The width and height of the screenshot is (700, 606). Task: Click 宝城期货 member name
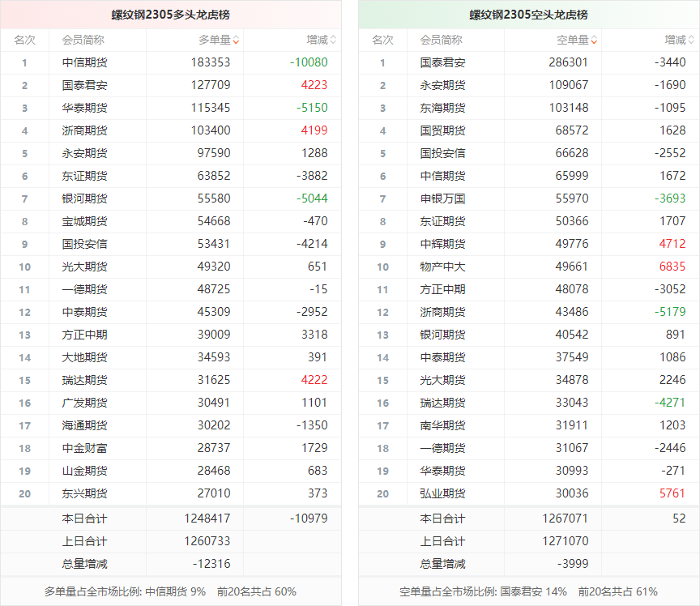click(84, 221)
